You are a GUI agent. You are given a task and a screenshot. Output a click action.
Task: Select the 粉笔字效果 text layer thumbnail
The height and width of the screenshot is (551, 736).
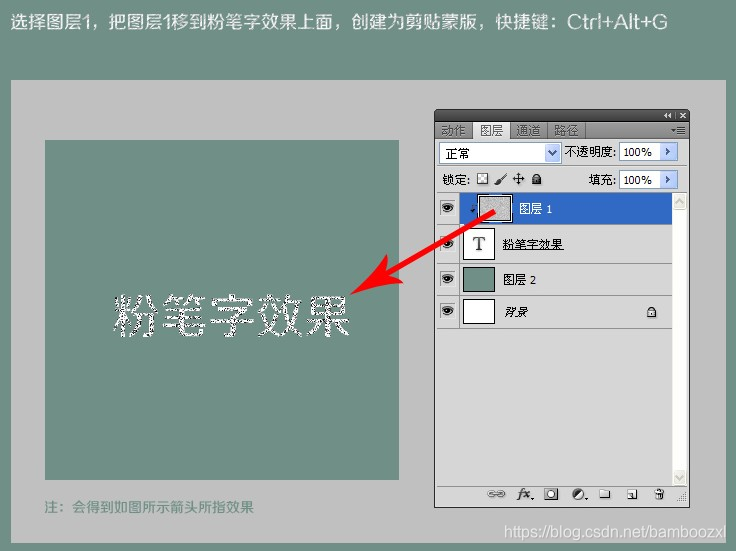pos(479,244)
